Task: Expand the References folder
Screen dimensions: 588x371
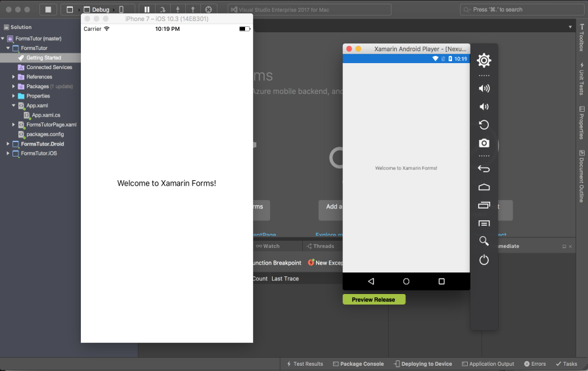Action: pos(14,76)
